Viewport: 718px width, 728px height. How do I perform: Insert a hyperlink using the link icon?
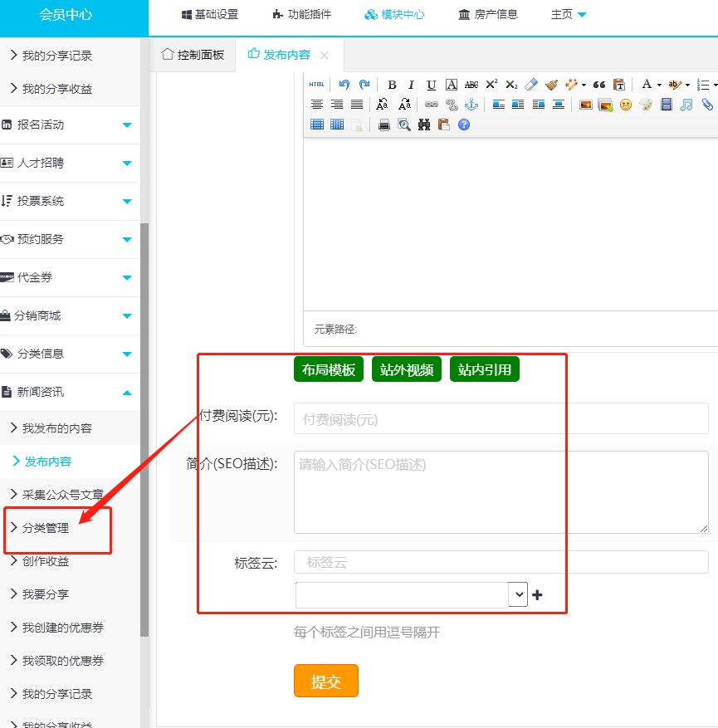[x=431, y=105]
